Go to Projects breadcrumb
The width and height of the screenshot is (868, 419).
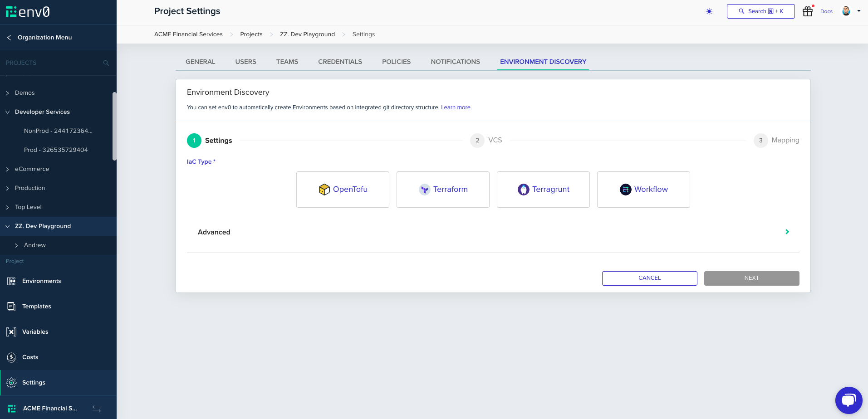point(251,34)
